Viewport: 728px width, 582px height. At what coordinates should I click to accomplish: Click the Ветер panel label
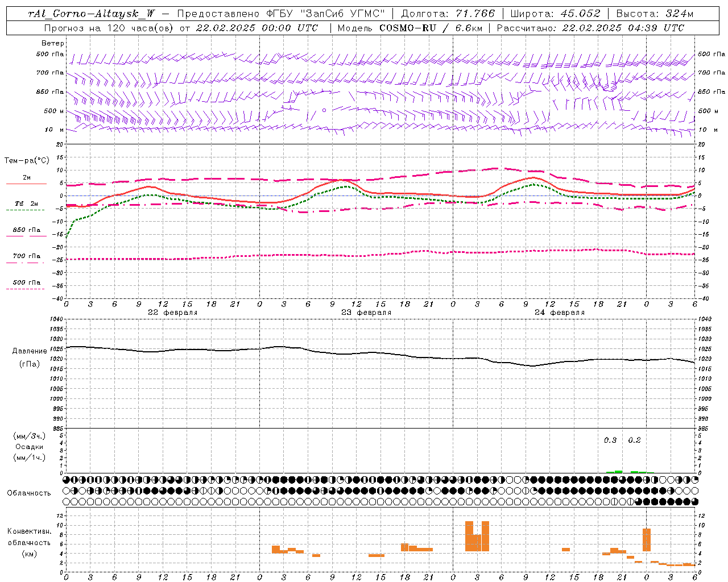point(53,43)
